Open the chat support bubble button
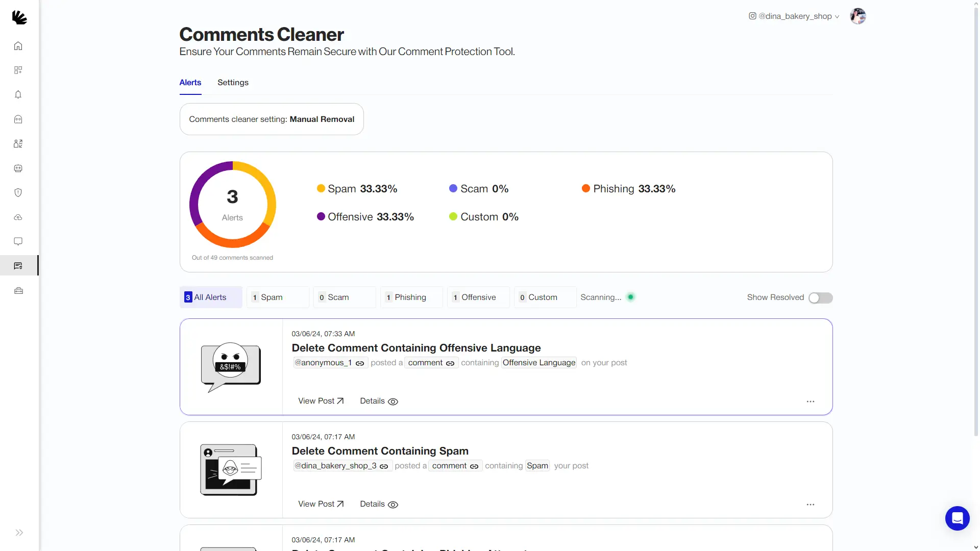 tap(957, 518)
